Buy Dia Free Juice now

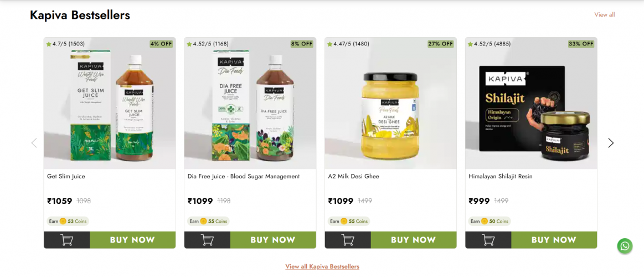273,240
